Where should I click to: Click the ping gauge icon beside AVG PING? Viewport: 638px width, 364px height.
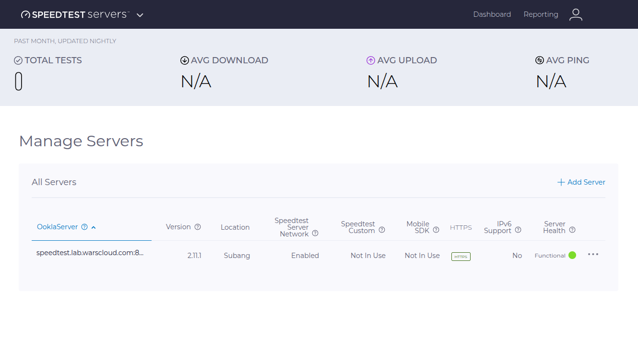539,60
